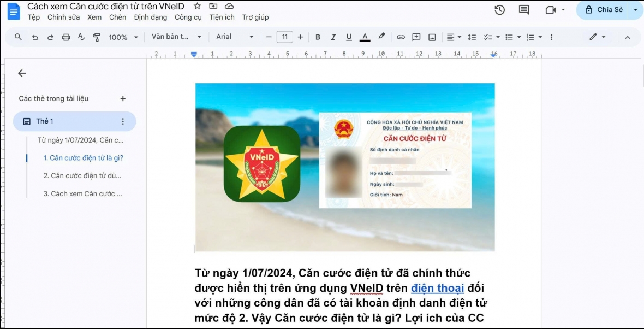Image resolution: width=644 pixels, height=329 pixels.
Task: Decrease font size minus button
Action: [269, 37]
